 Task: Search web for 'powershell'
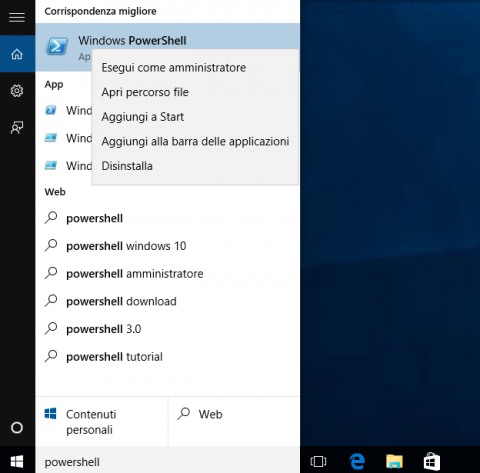pyautogui.click(x=168, y=218)
